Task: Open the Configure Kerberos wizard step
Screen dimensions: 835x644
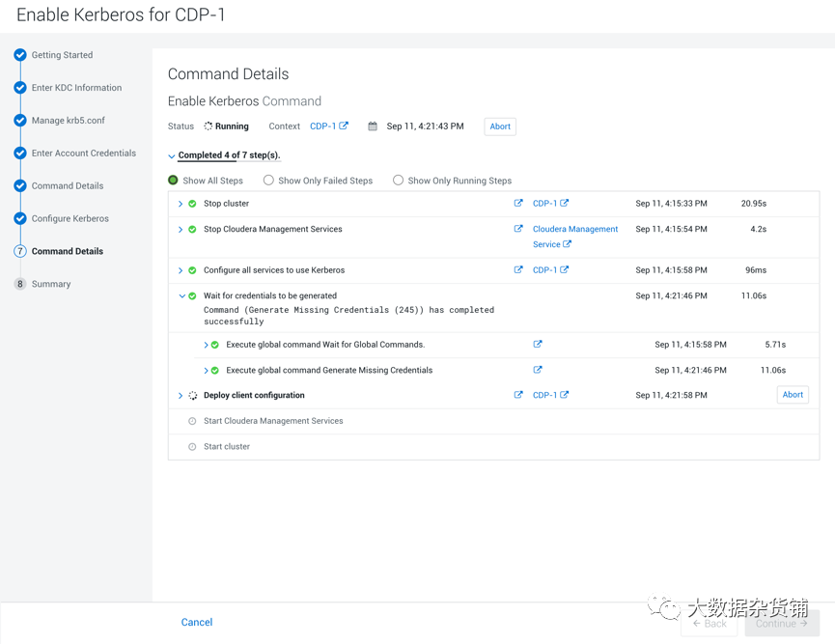Action: (x=70, y=218)
